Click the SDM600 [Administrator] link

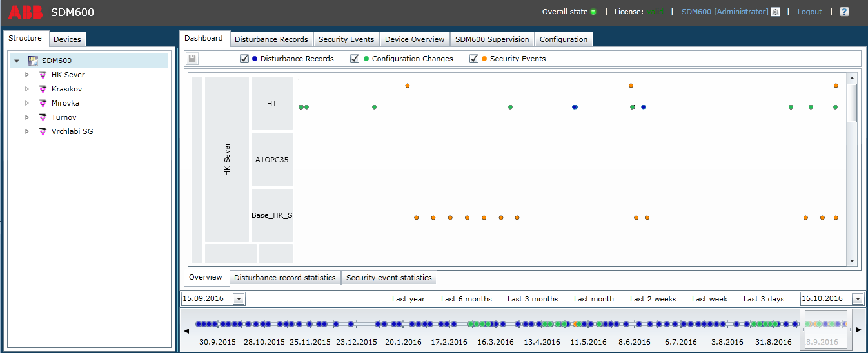pyautogui.click(x=725, y=12)
